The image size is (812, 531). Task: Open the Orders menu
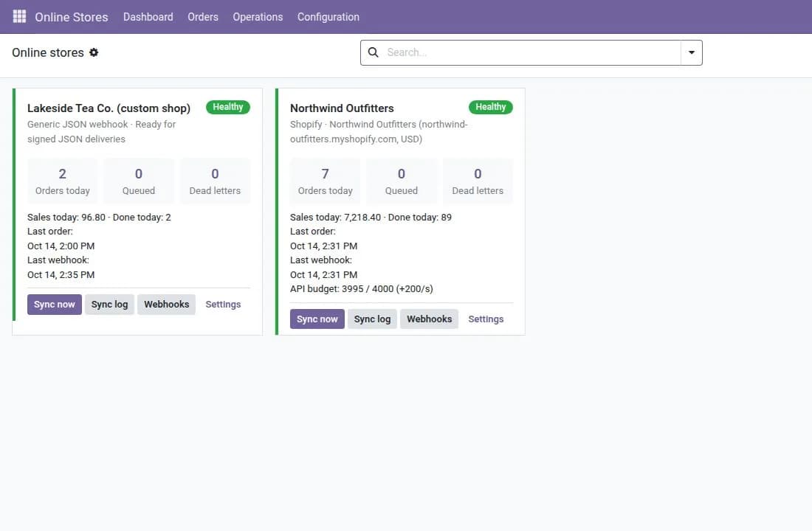pyautogui.click(x=203, y=17)
